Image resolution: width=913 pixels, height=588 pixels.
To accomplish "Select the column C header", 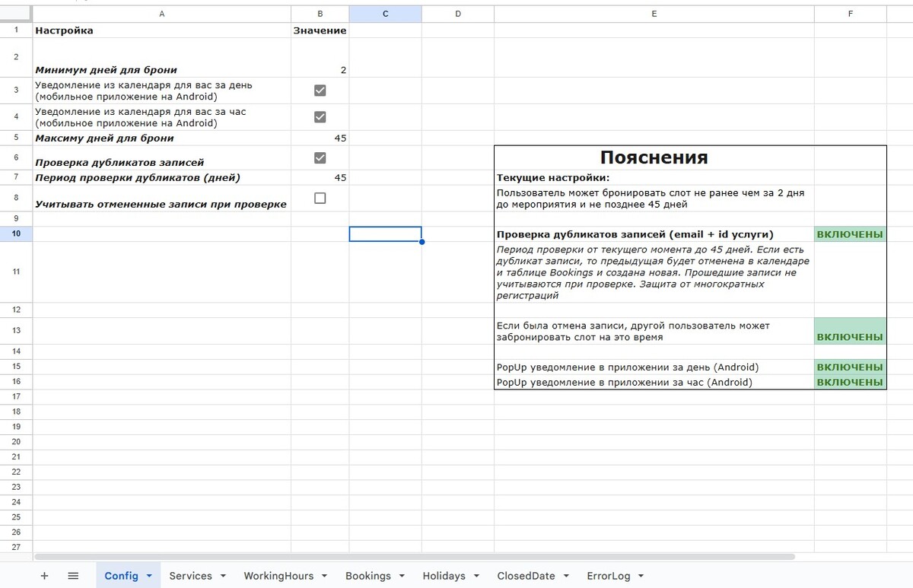I will coord(385,14).
